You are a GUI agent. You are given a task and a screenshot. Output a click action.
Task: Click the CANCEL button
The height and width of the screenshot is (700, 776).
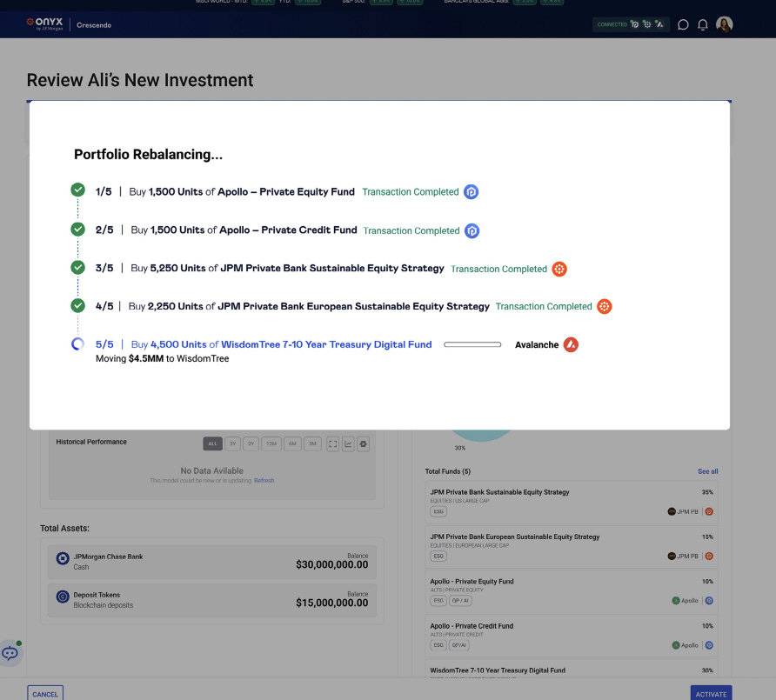pyautogui.click(x=45, y=694)
